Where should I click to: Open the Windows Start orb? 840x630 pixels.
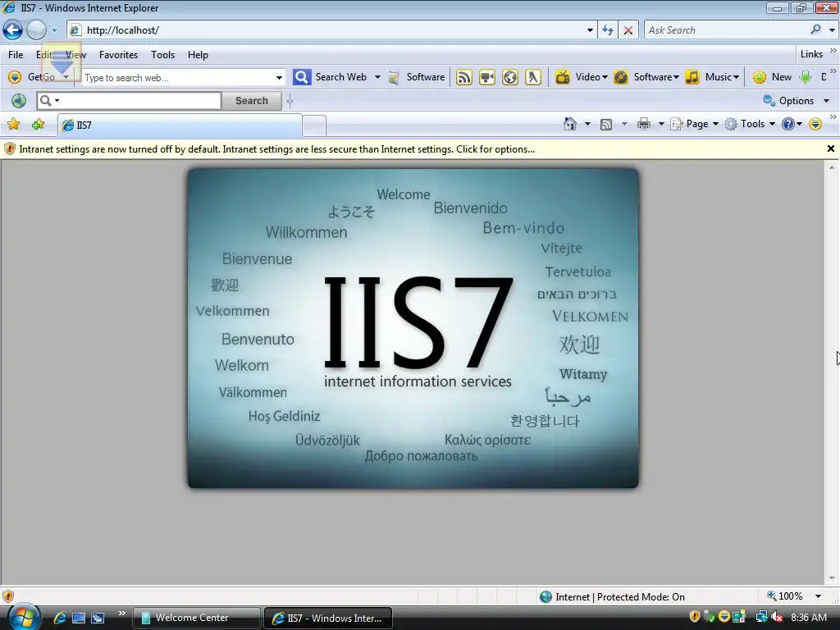pyautogui.click(x=24, y=617)
